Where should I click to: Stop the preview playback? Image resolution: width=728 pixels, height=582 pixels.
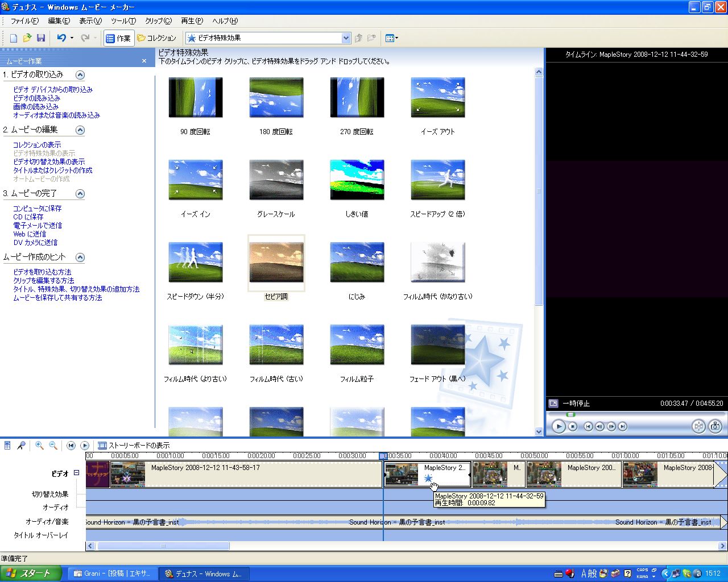[x=573, y=426]
